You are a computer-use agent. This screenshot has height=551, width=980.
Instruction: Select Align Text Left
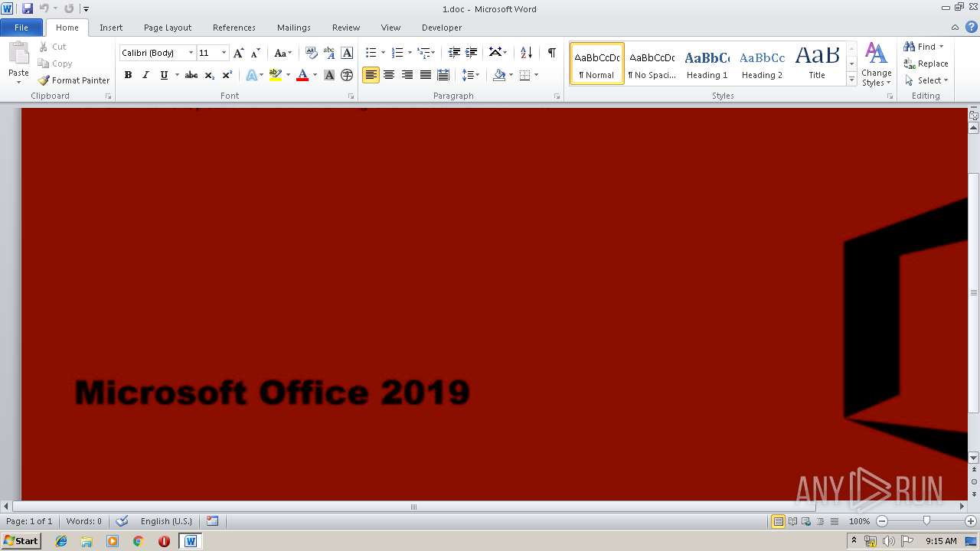click(371, 75)
